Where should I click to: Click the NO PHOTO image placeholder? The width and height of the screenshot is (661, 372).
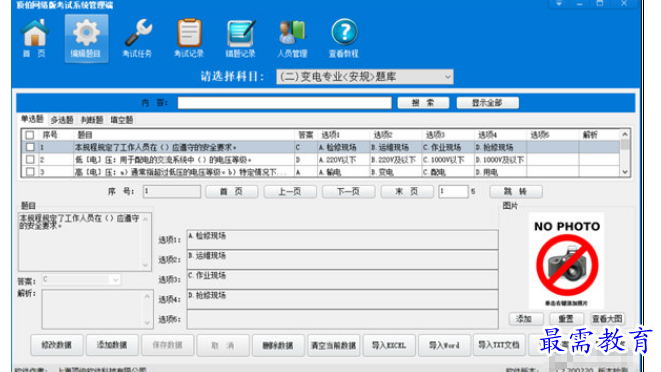(x=567, y=261)
